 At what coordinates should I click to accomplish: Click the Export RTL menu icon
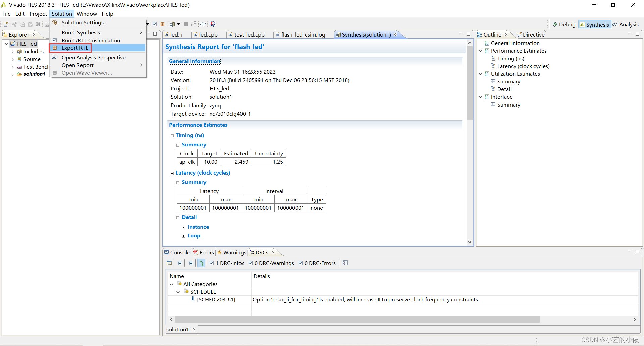[55, 48]
